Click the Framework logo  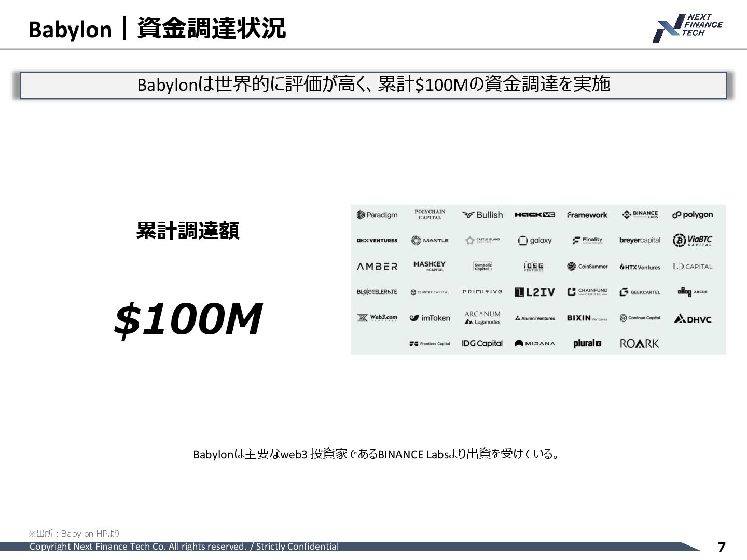coord(587,215)
